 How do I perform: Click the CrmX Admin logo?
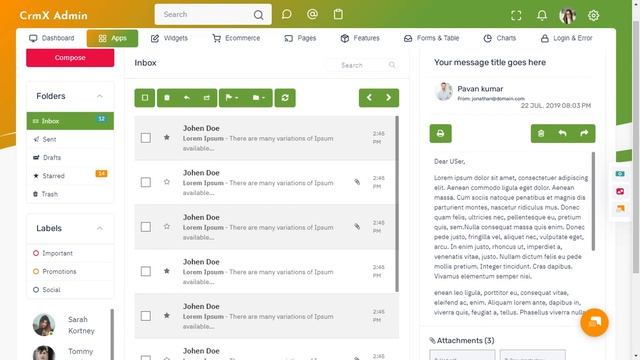[x=53, y=16]
